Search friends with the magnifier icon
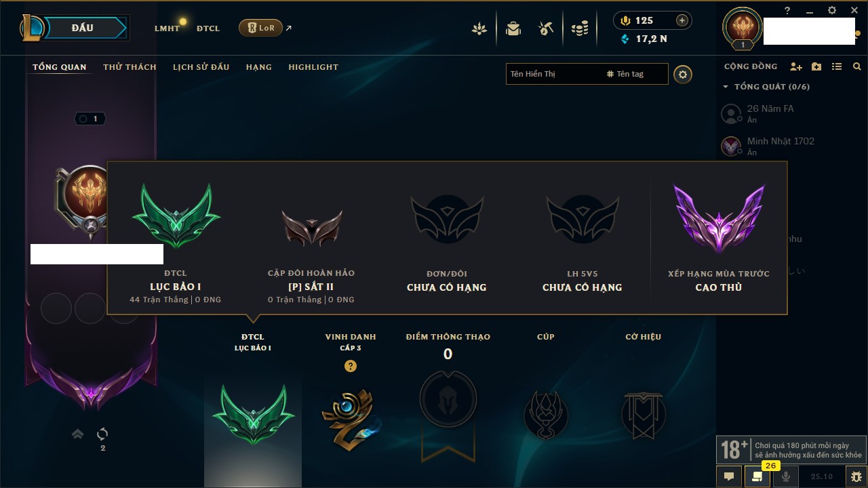 857,66
